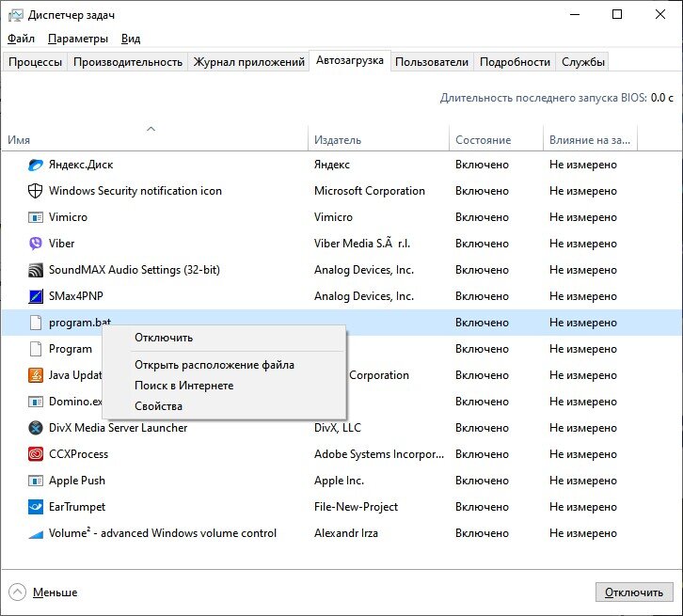683x616 pixels.
Task: Click the red CCXProcess icon
Action: [x=36, y=454]
